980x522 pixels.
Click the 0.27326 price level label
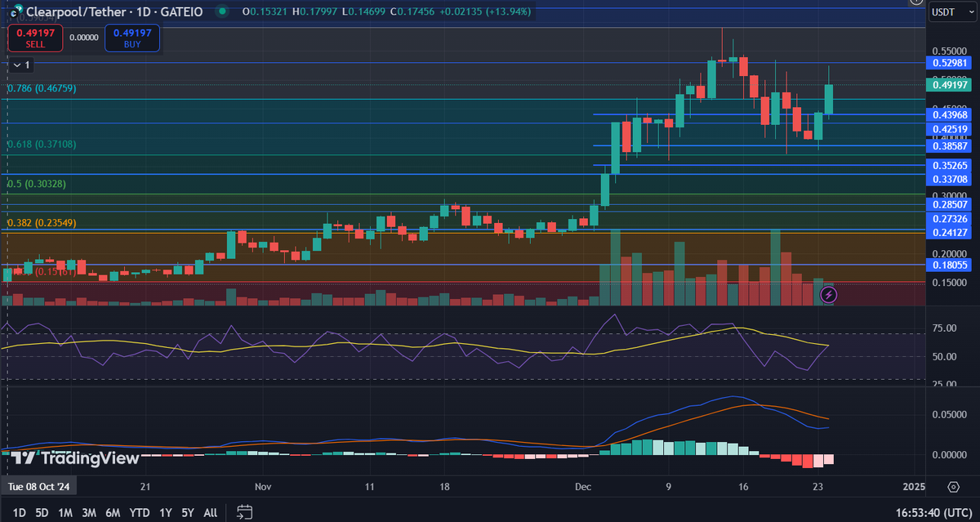point(950,219)
